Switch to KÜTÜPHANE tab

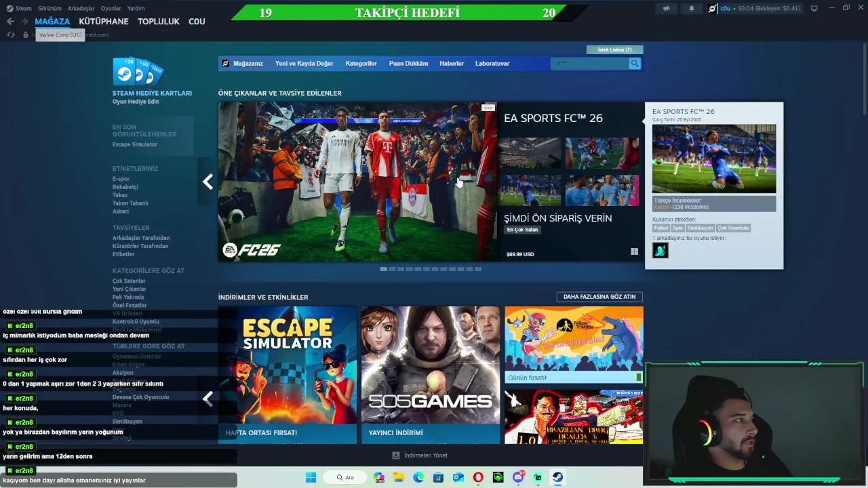pyautogui.click(x=104, y=22)
